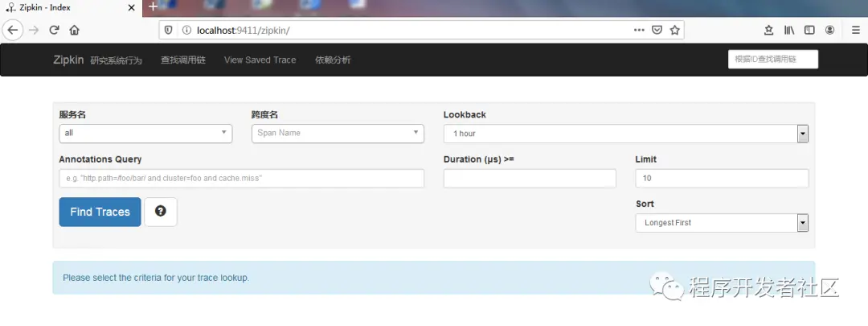This screenshot has height=326, width=868.
Task: Open the Span Name dropdown
Action: (338, 133)
